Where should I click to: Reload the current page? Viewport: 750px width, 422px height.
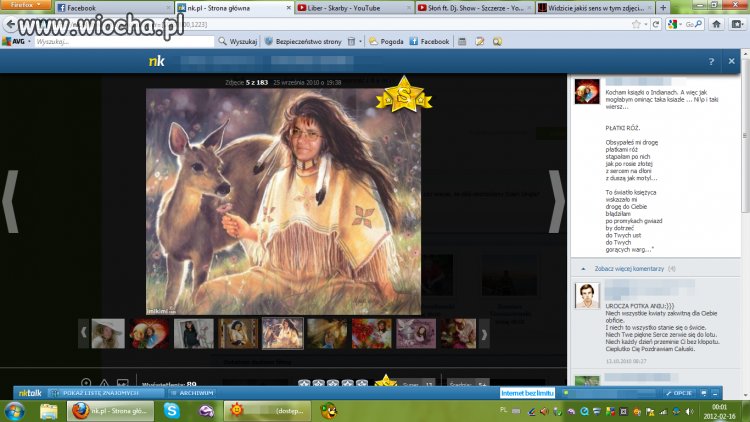click(x=656, y=24)
